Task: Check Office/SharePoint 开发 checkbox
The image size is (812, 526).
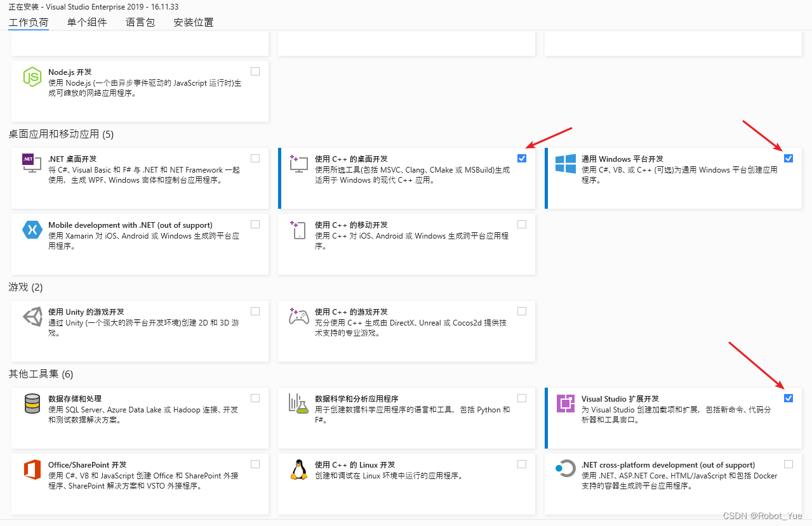Action: [x=255, y=464]
